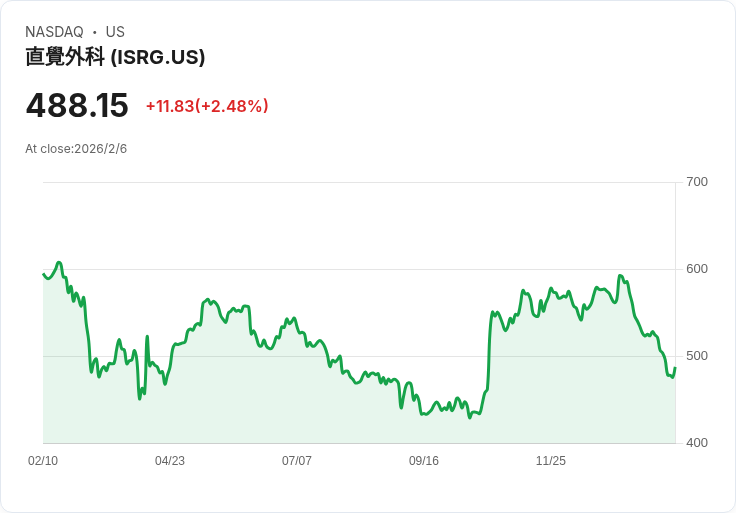Click the current price 488.15
Viewport: 736px width, 513px height.
pos(77,105)
